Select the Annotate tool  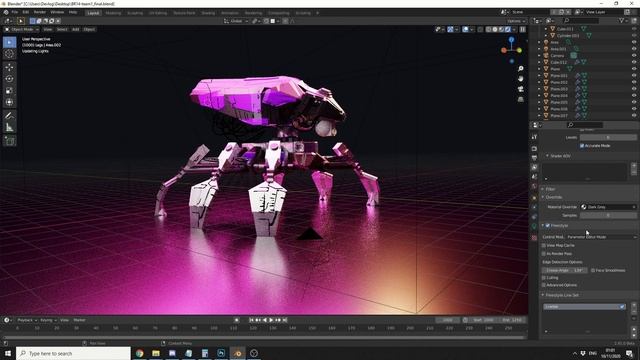(9, 116)
